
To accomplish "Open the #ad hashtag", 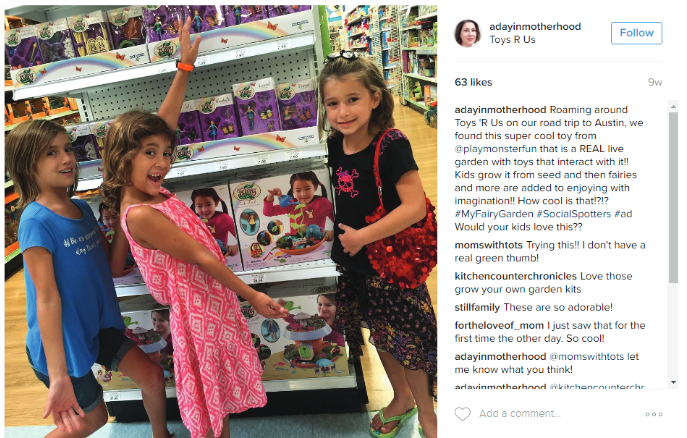I will pyautogui.click(x=623, y=214).
